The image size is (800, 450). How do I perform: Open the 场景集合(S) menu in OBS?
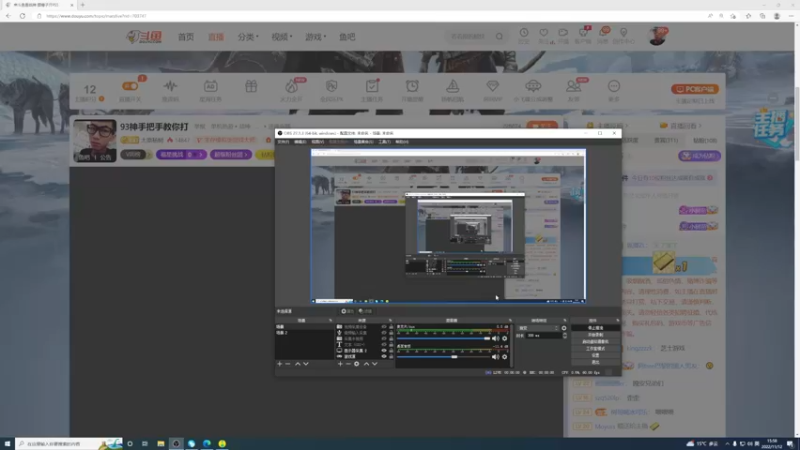pyautogui.click(x=363, y=142)
